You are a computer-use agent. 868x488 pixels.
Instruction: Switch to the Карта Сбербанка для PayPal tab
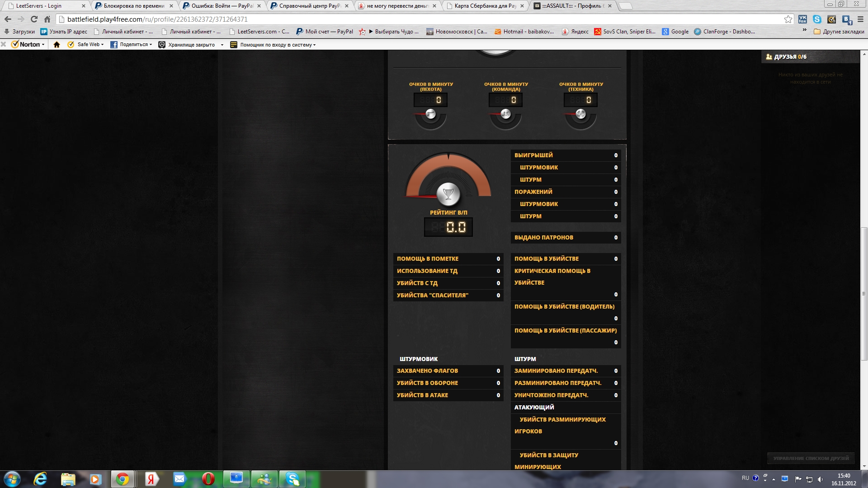(485, 6)
